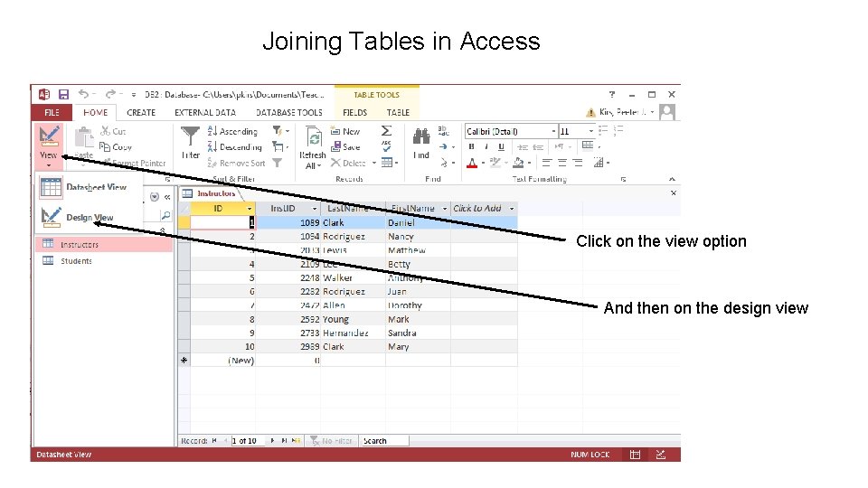Click the font color A swatch
Viewport: 868px width, 488px height.
tap(472, 163)
